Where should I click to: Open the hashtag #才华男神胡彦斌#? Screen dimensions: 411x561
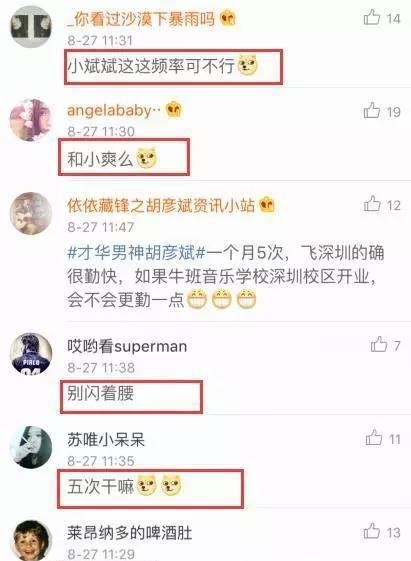(x=136, y=253)
